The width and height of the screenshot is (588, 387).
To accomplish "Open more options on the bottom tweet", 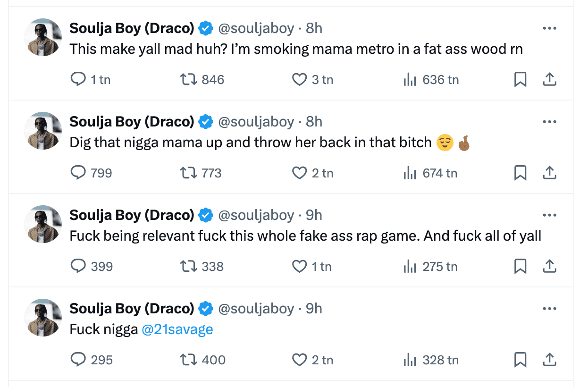I will [x=549, y=308].
